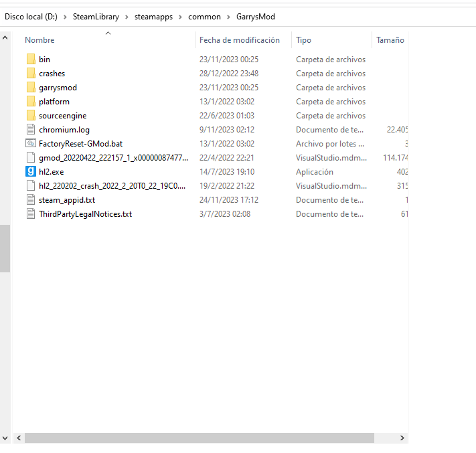The height and width of the screenshot is (453, 476).
Task: Click date 22/6/2023 01:03 of sourceengine
Action: pos(227,116)
